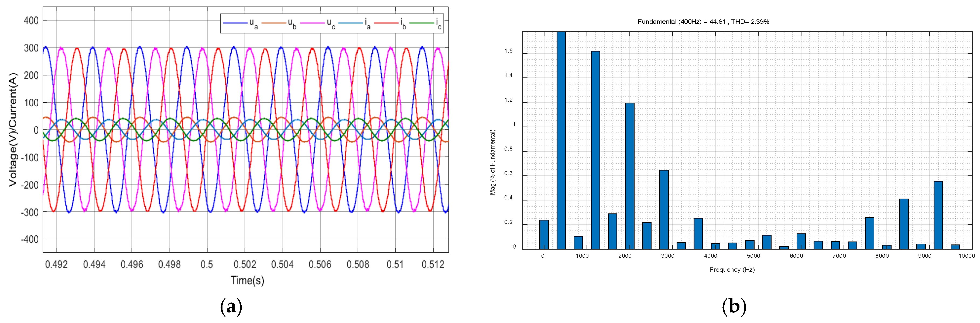Click the DC component bar at 0Hz
This screenshot has height=323, width=980.
[x=544, y=234]
